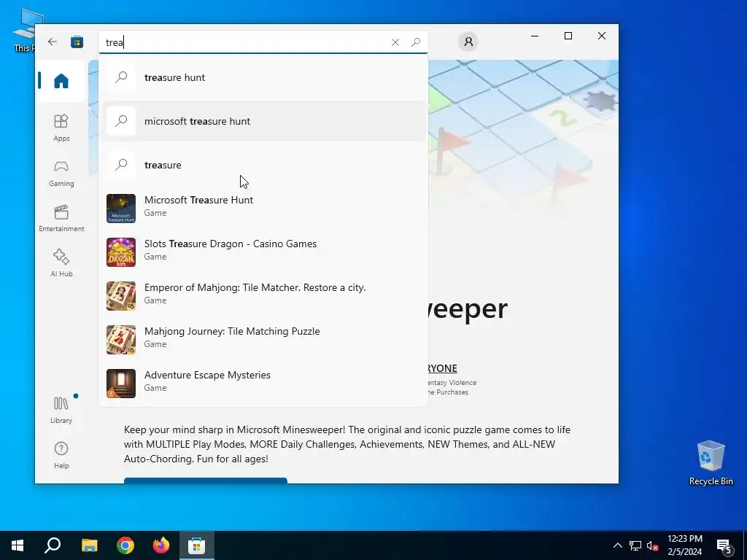The width and height of the screenshot is (747, 560).
Task: Open the Help icon in sidebar
Action: (61, 455)
